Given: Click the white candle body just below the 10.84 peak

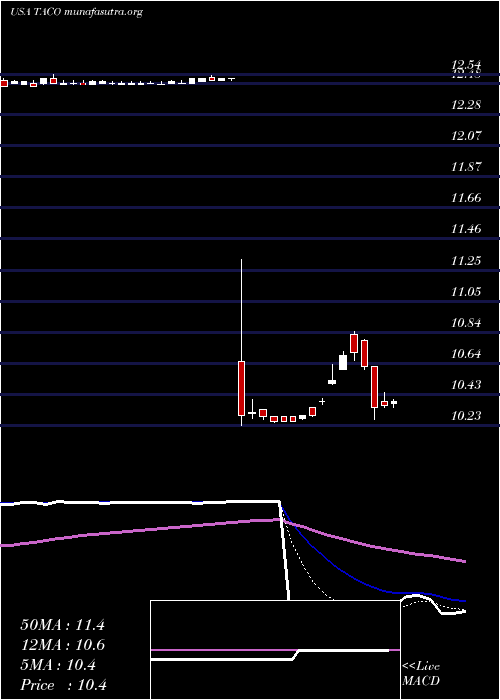Looking at the screenshot, I should [343, 362].
